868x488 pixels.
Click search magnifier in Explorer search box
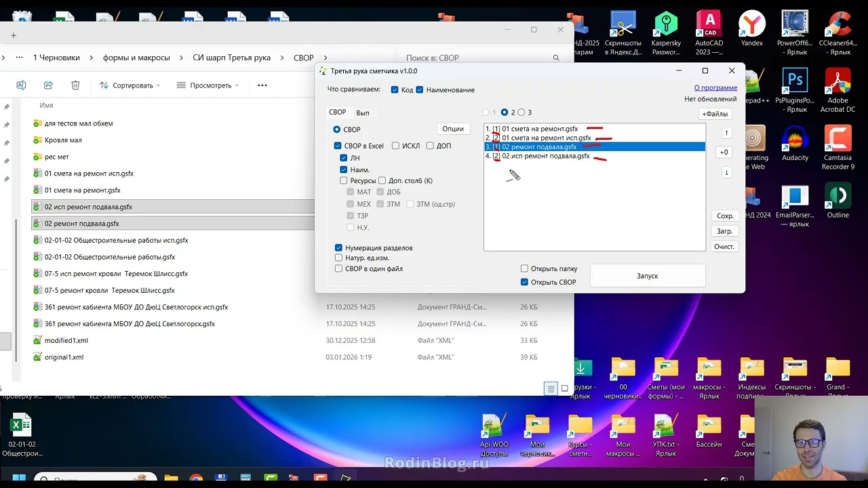pyautogui.click(x=556, y=58)
